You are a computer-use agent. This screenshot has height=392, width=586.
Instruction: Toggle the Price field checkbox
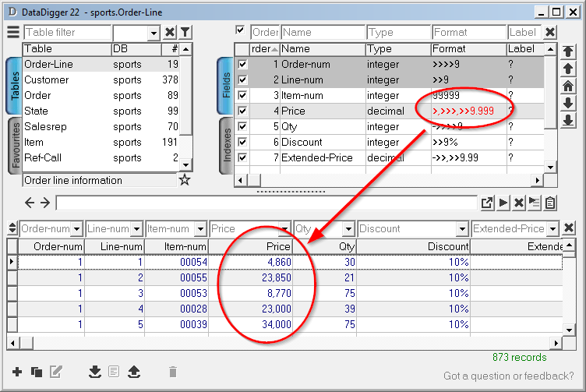coord(242,111)
